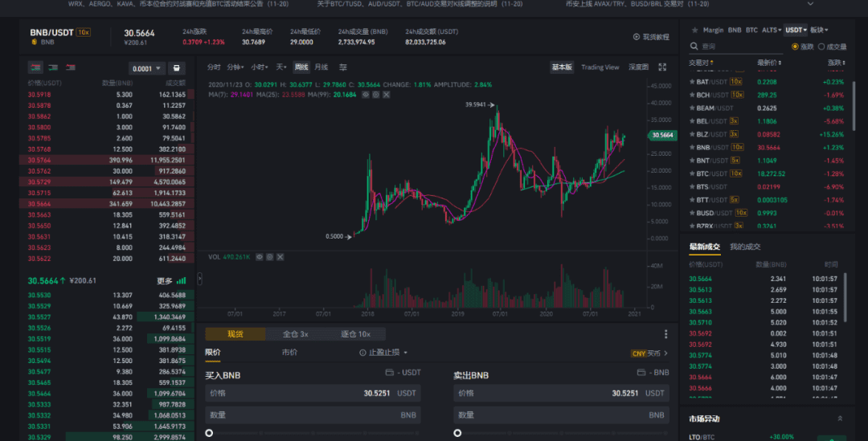Viewport: 868px width, 441px height.
Task: Click the search magnifier in market list
Action: pyautogui.click(x=694, y=47)
